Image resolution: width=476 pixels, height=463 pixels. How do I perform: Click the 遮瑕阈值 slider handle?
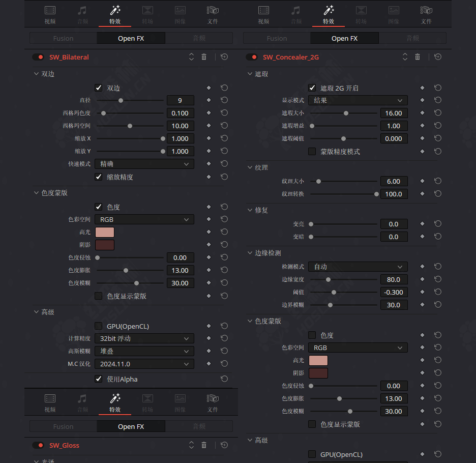pyautogui.click(x=343, y=138)
